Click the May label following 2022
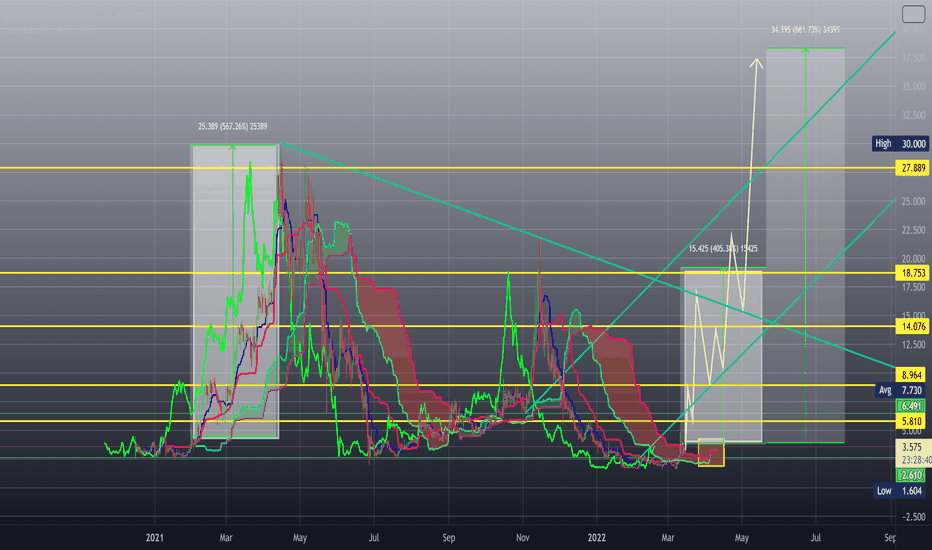The image size is (932, 550). point(741,538)
